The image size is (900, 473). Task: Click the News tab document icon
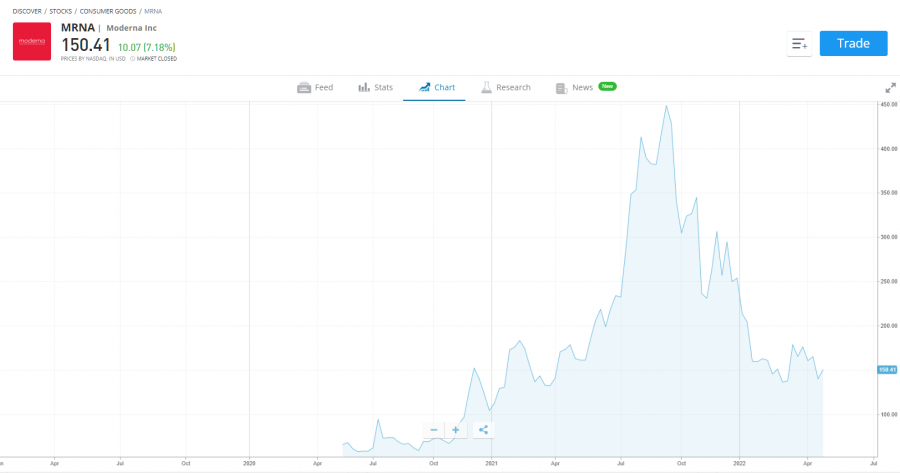tap(561, 88)
